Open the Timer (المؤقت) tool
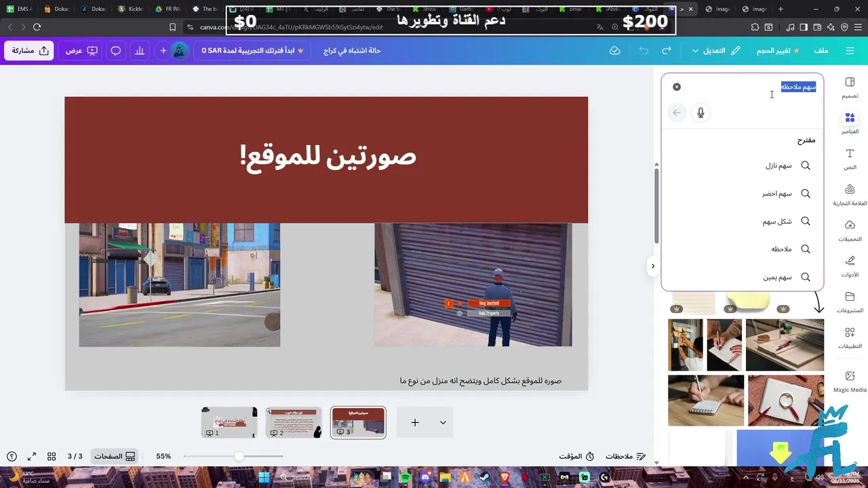Screen dimensions: 868x488 pyautogui.click(x=576, y=456)
